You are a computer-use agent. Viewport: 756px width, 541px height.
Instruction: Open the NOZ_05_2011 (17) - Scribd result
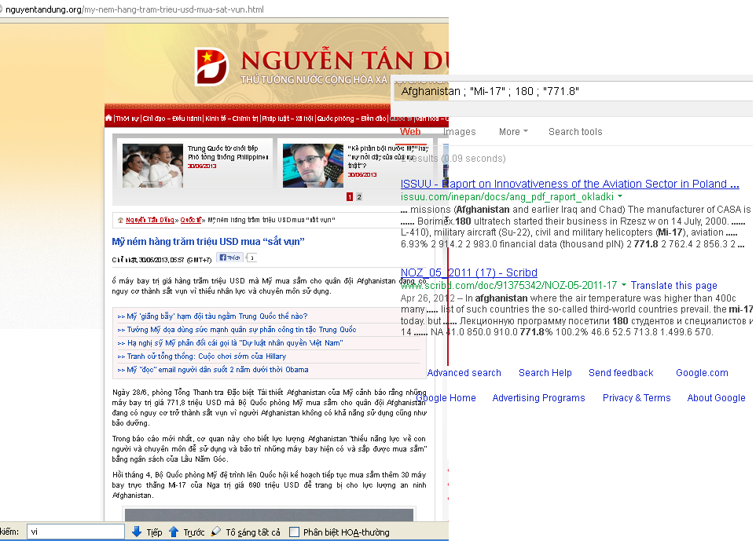468,272
